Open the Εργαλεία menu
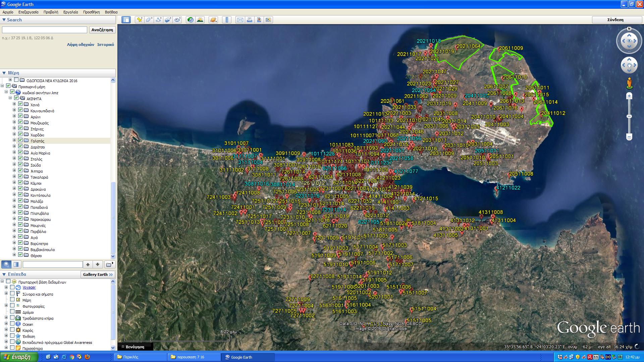Screen dimensions: 644x362 pyautogui.click(x=71, y=12)
